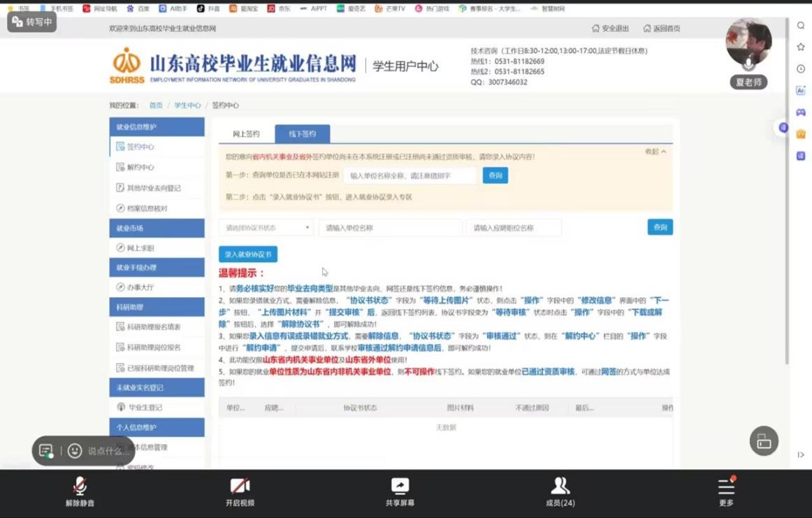812x518 pixels.
Task: Toggle the 转写中 transcription indicator
Action: (32, 22)
